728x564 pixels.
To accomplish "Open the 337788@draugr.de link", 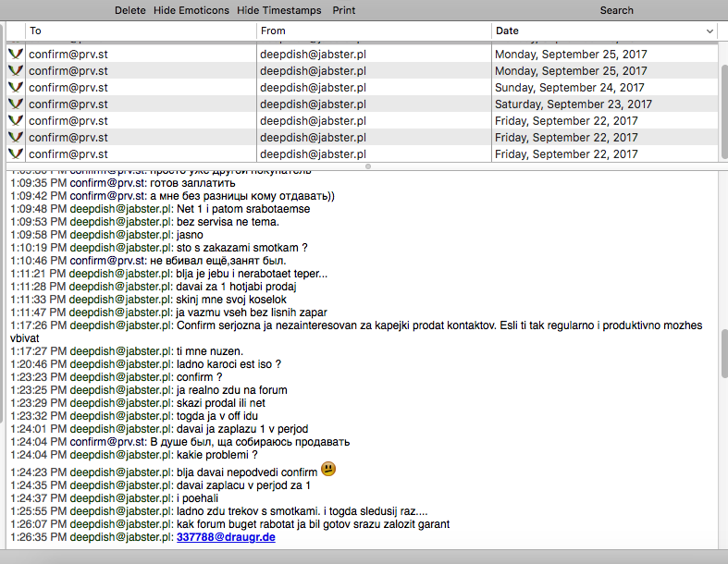I will [x=226, y=537].
